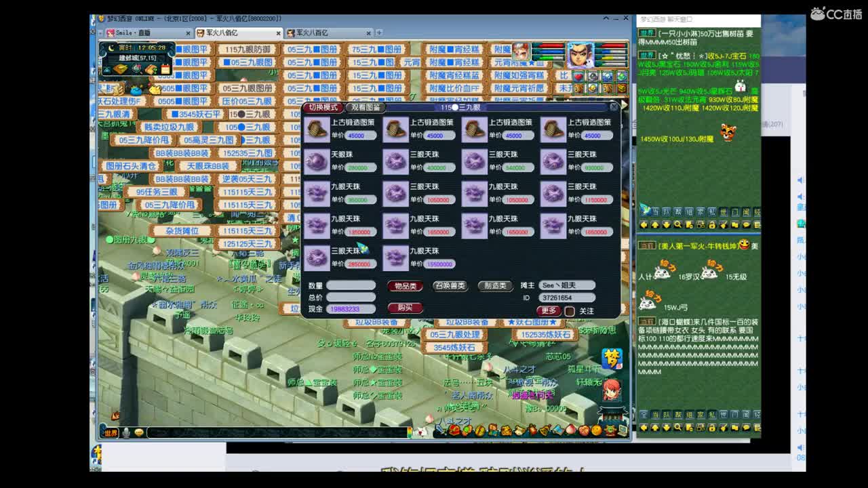Click the pet portrait avatar

[520, 52]
